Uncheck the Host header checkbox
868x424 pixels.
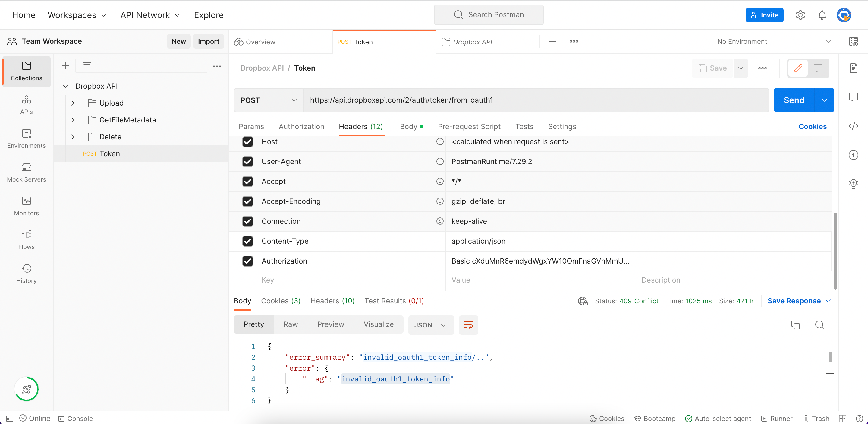point(248,141)
